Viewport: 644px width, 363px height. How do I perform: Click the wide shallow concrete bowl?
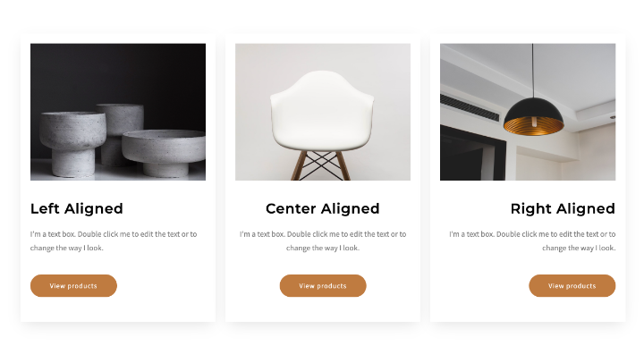[x=165, y=153]
